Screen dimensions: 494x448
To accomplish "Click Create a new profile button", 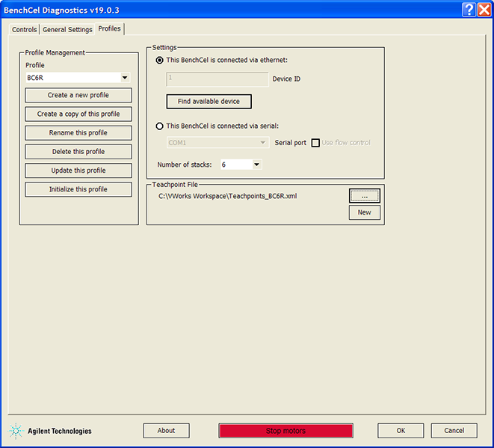I will click(x=78, y=96).
